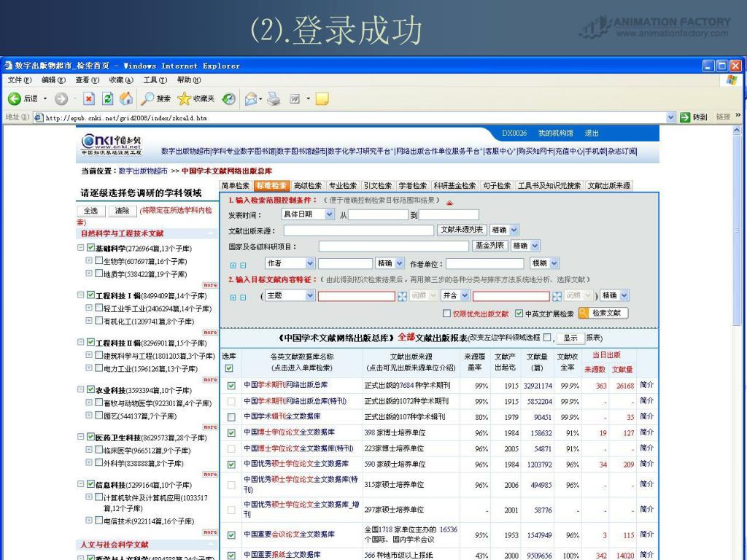This screenshot has height=560, width=747.
Task: Expand the 并含 operator dropdown
Action: coord(464,295)
